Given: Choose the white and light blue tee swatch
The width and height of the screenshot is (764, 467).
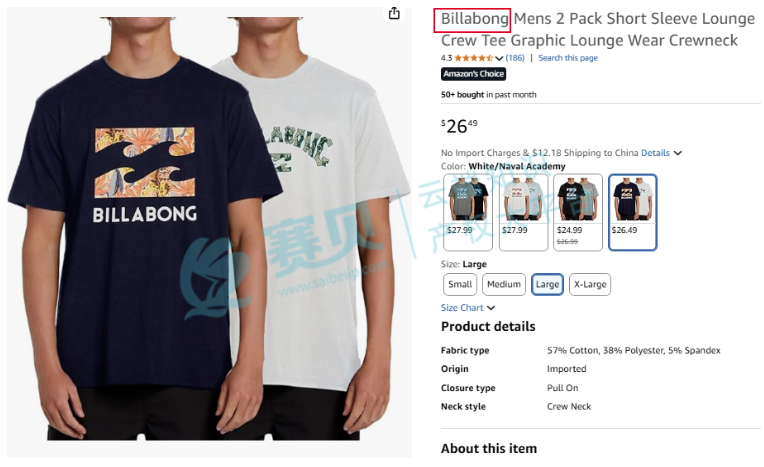Looking at the screenshot, I should pos(522,212).
